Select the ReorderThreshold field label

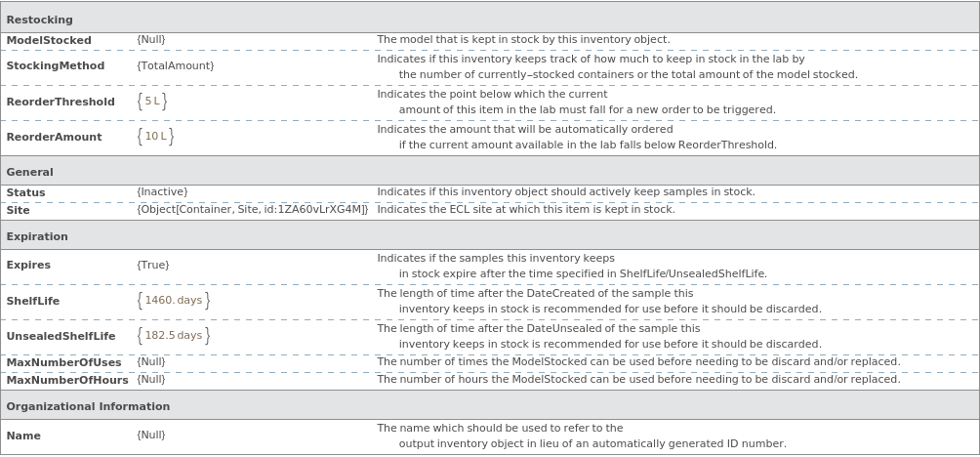pos(61,102)
